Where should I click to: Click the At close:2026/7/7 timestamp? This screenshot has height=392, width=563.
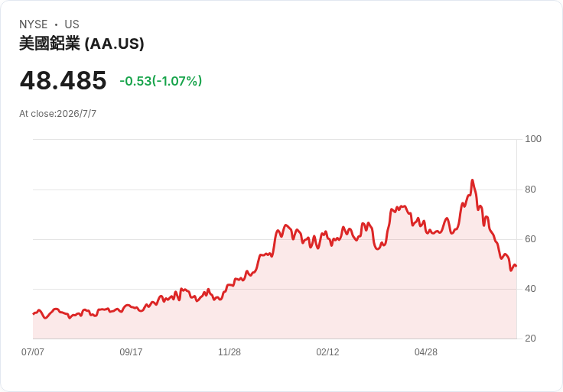tap(58, 114)
